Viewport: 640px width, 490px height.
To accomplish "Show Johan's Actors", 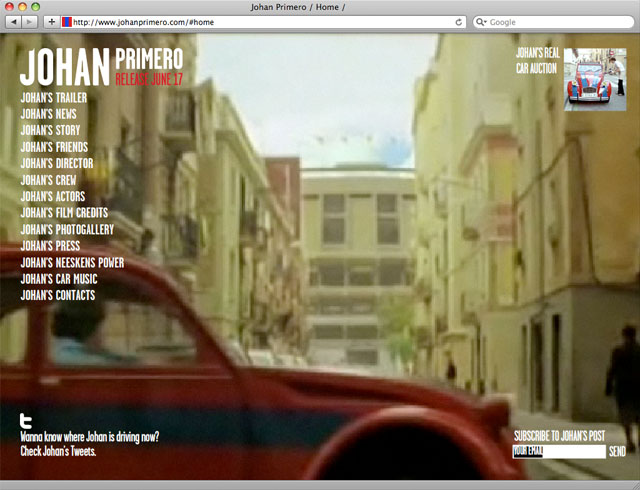I will pos(53,196).
